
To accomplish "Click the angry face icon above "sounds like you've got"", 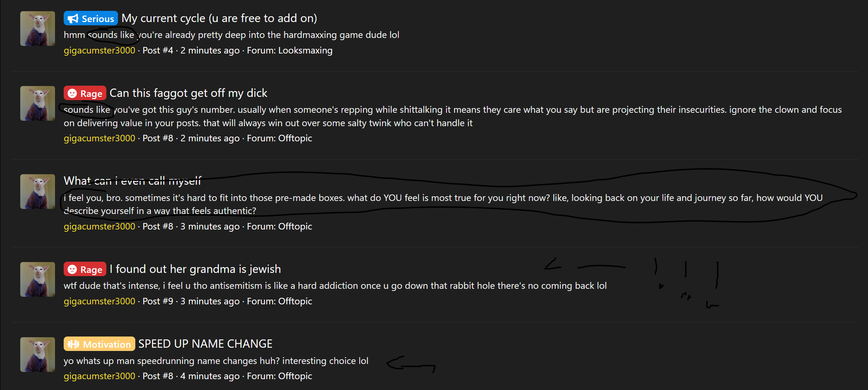I will point(72,93).
